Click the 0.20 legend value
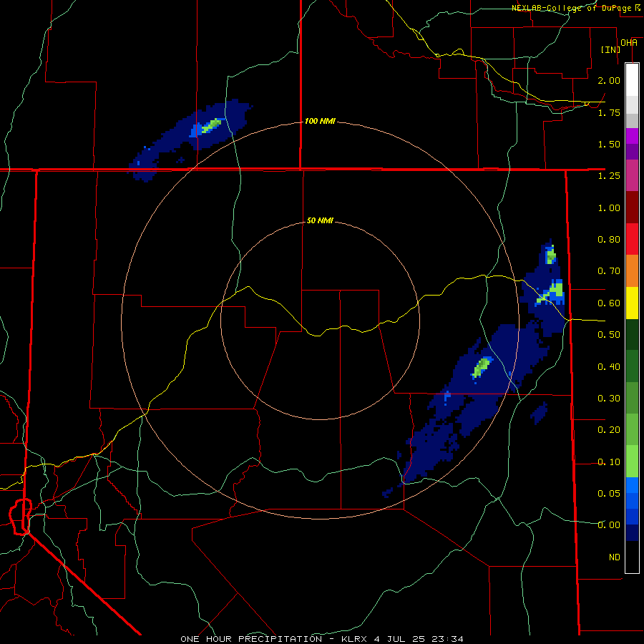The height and width of the screenshot is (644, 644). pos(609,430)
